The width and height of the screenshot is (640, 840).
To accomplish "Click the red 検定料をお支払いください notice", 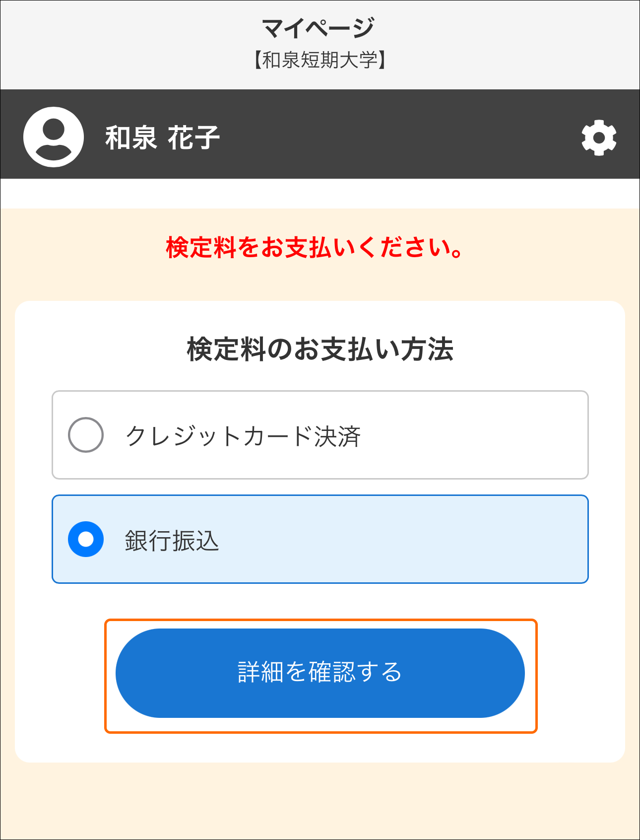I will [x=316, y=247].
